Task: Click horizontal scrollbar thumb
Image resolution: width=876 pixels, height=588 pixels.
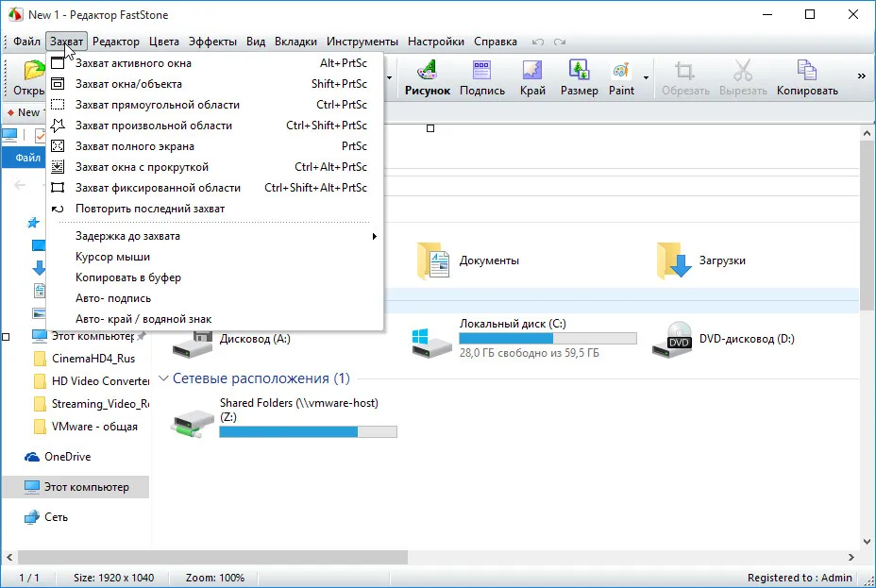Action: pyautogui.click(x=212, y=557)
